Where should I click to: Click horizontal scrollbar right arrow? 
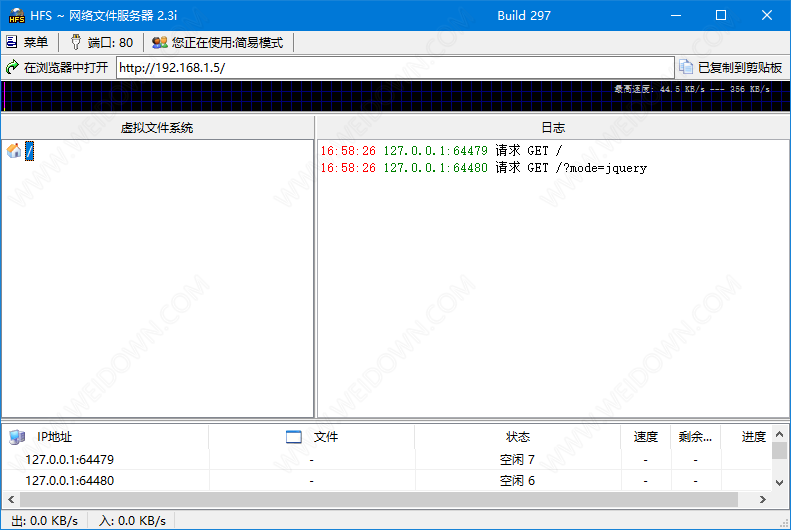(763, 499)
